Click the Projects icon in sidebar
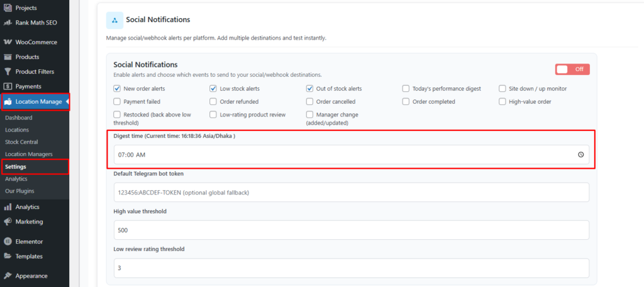The image size is (644, 287). 8,8
